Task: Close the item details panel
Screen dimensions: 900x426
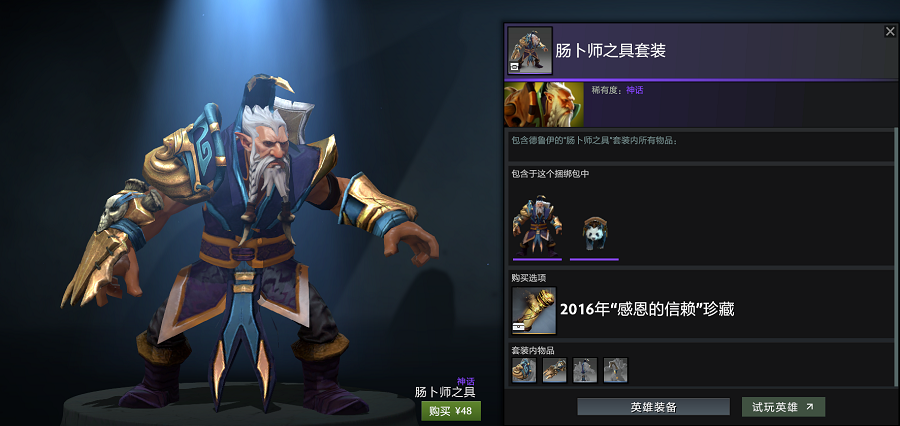Action: click(890, 32)
